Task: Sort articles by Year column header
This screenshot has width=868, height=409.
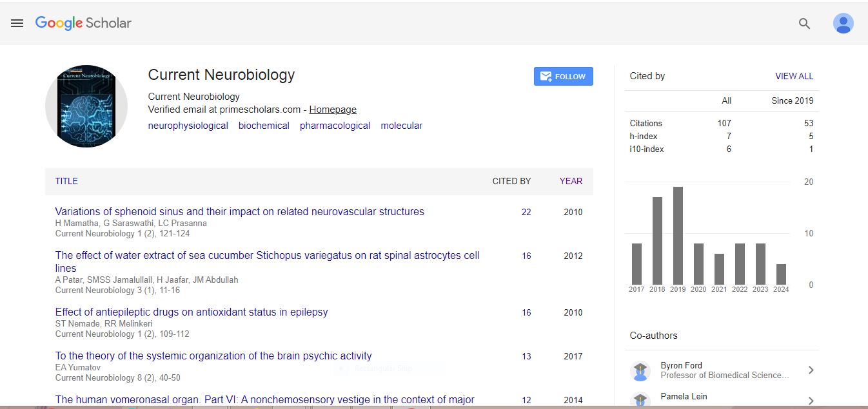Action: [x=571, y=181]
